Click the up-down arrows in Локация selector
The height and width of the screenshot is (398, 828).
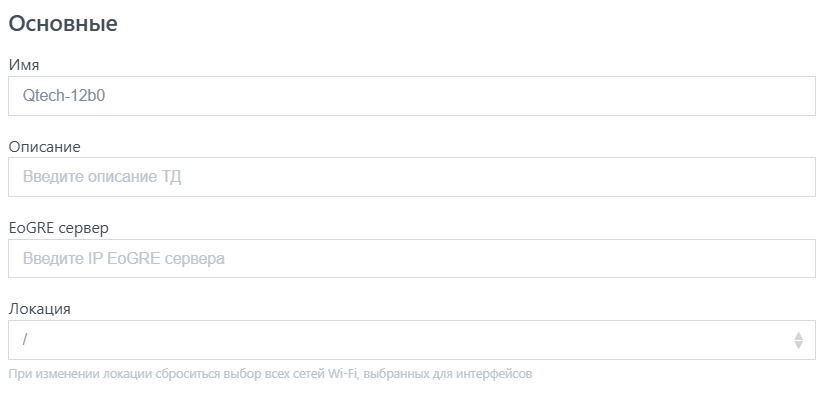tap(798, 340)
